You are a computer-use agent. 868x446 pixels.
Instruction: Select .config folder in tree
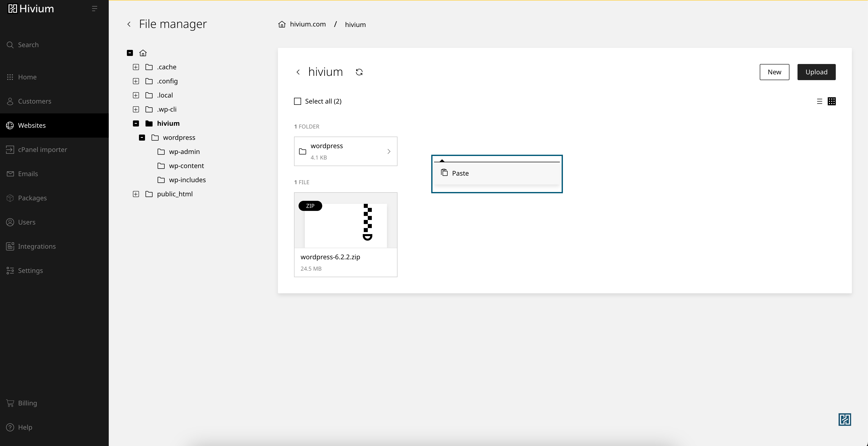pyautogui.click(x=161, y=81)
